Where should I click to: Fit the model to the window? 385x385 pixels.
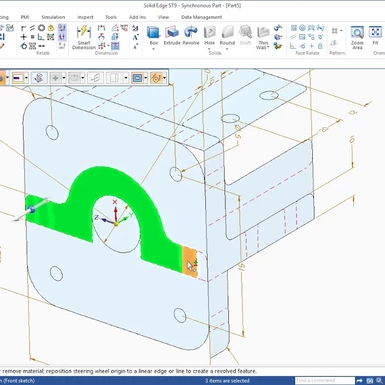375,35
